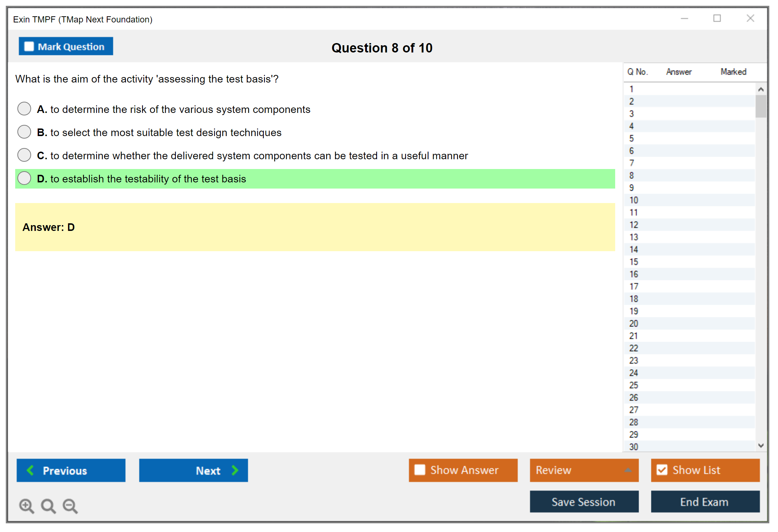Choose option D about testability
The width and height of the screenshot is (778, 532).
point(24,178)
